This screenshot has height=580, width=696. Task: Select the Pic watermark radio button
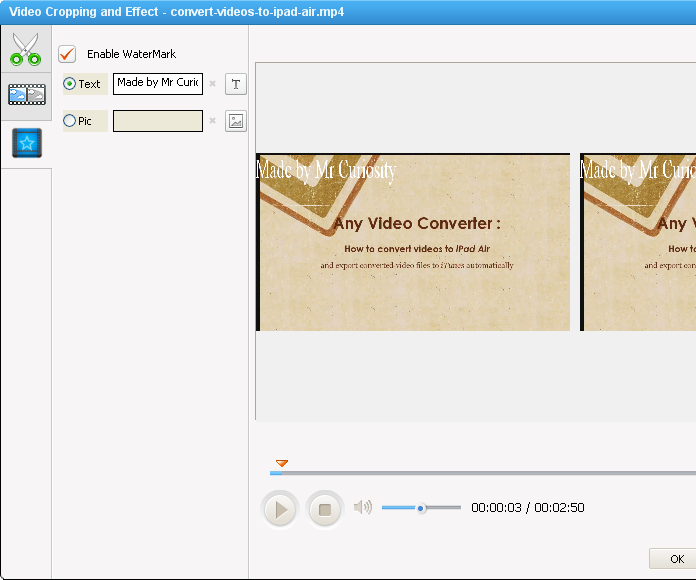tap(70, 121)
